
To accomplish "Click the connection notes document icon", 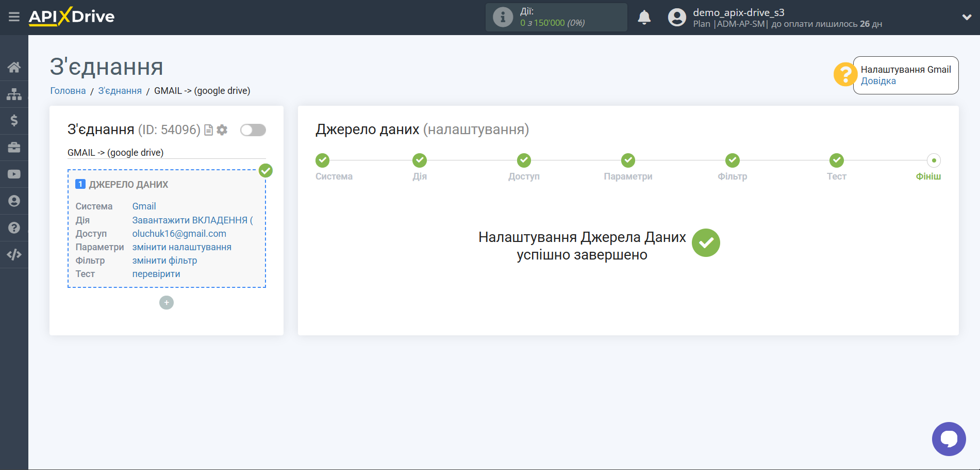I will pos(208,130).
